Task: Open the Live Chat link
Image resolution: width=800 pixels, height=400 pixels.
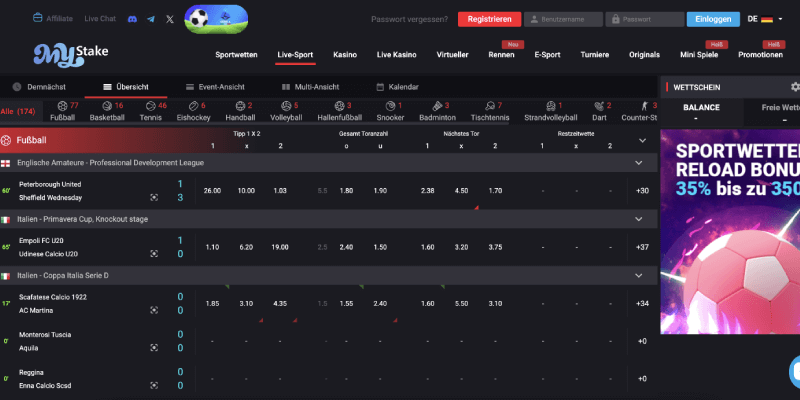Action: click(100, 18)
